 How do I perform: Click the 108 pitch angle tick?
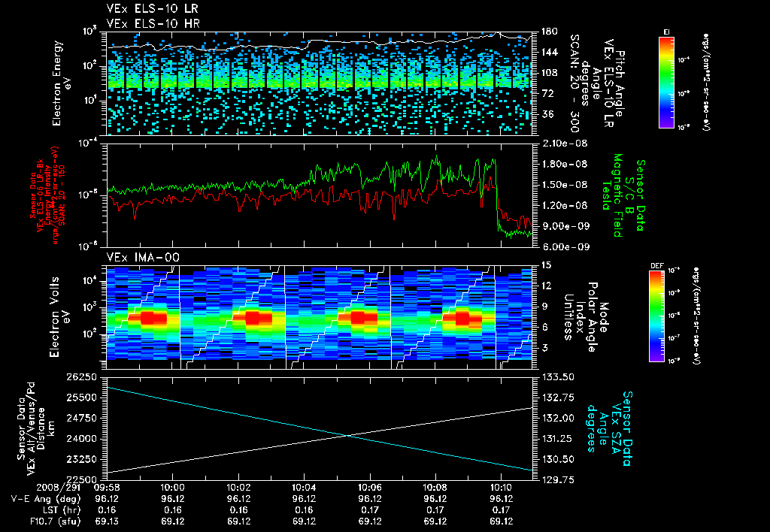pos(550,73)
